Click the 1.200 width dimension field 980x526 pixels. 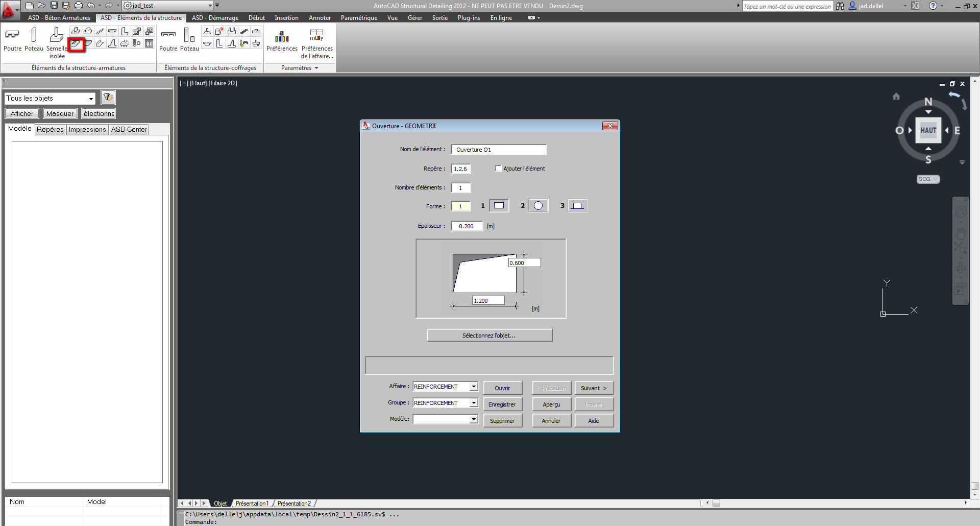(488, 301)
